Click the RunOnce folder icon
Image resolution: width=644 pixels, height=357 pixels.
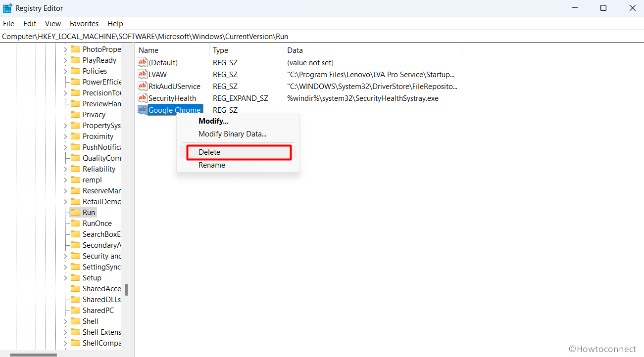point(75,223)
